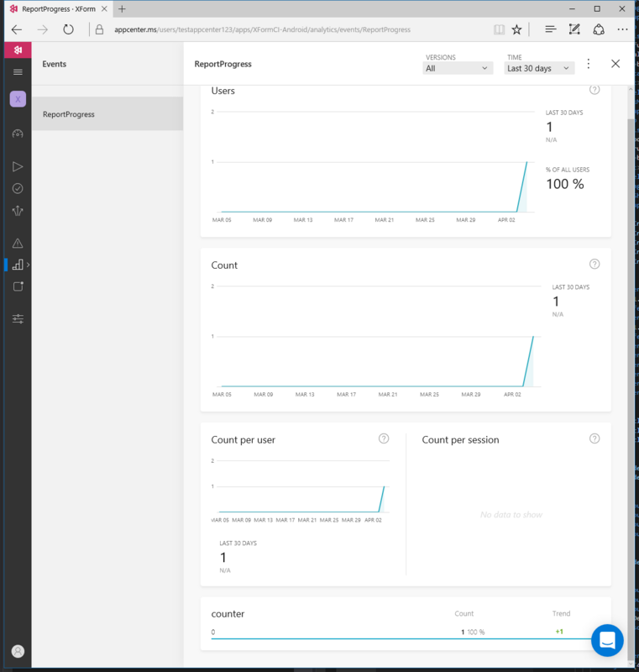Viewport: 639px width, 672px height.
Task: Open a new tab with plus button
Action: [122, 9]
